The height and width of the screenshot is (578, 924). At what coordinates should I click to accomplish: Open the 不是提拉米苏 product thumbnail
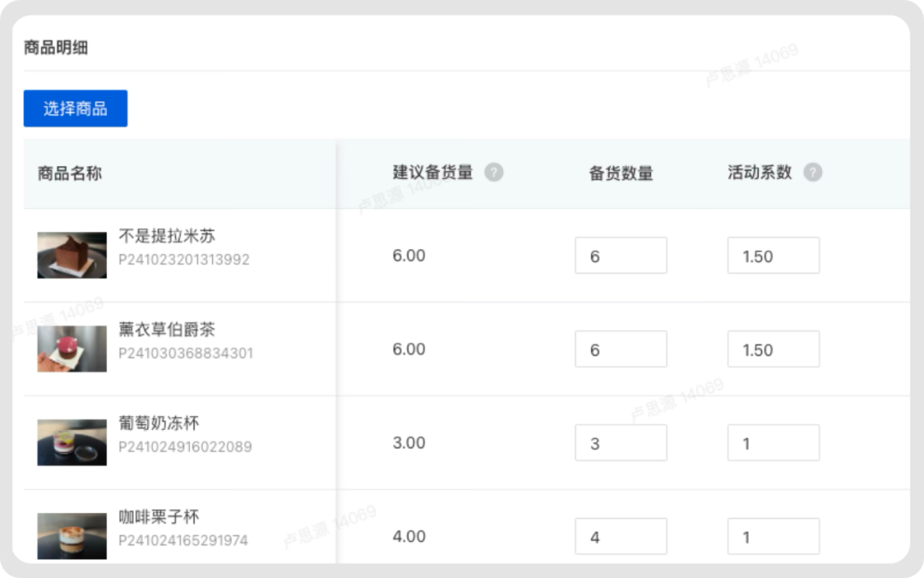[72, 255]
